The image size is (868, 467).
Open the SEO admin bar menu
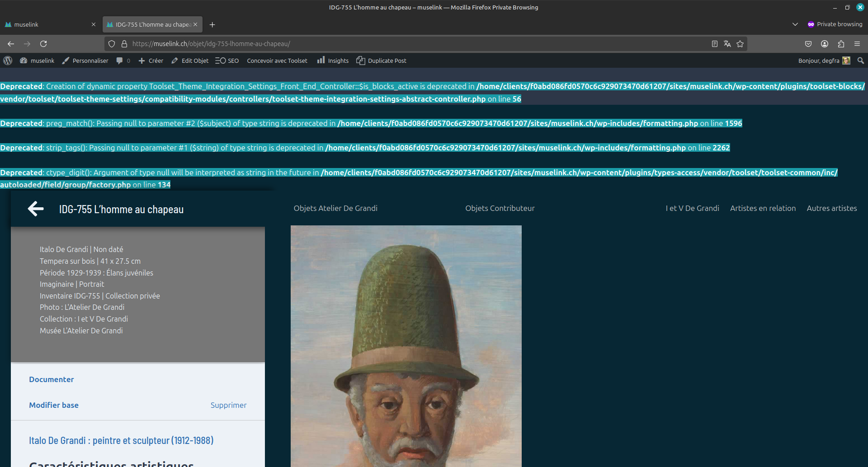227,61
